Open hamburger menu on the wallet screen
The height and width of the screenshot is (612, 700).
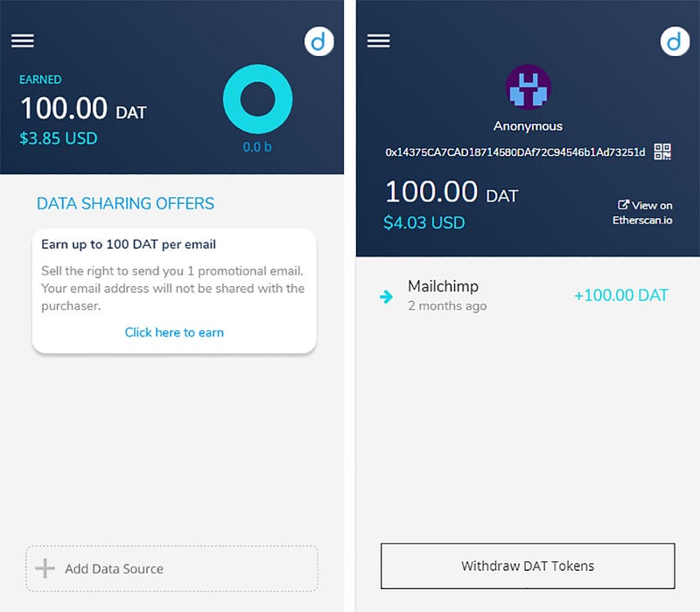(x=379, y=40)
